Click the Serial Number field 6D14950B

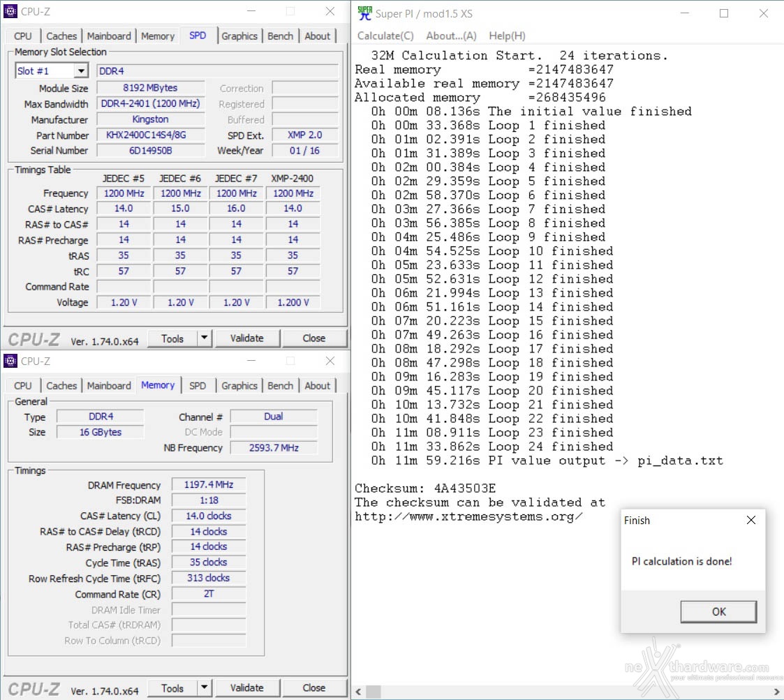151,151
